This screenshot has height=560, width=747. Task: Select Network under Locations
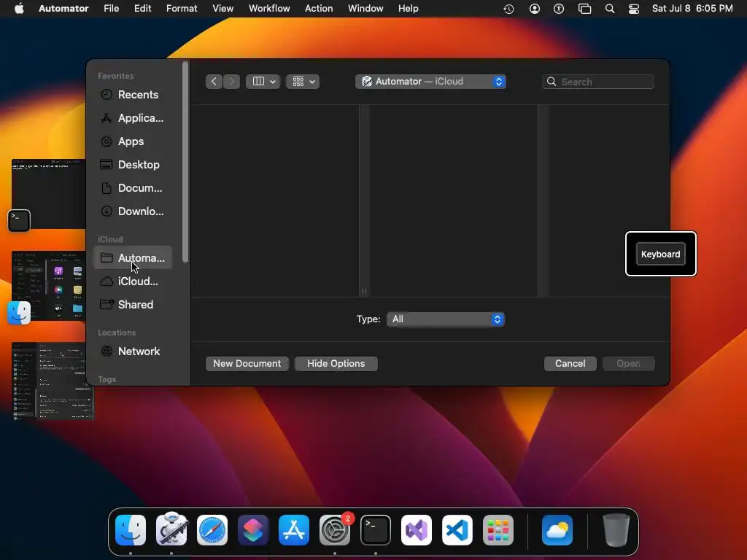point(133,351)
